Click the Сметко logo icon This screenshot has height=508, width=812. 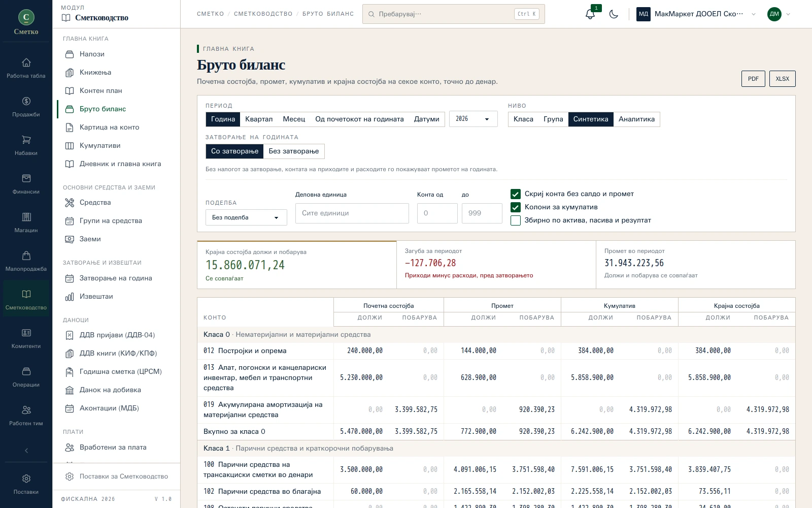[x=26, y=17]
